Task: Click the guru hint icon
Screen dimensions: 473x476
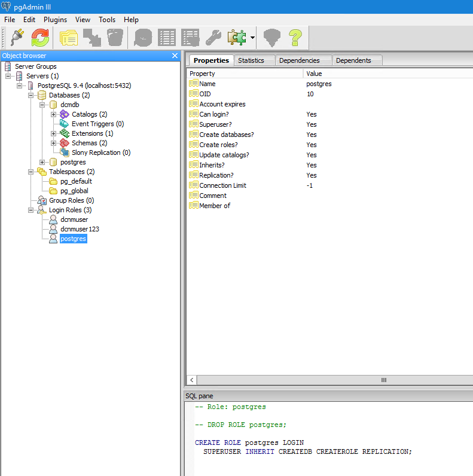Action: pos(271,37)
